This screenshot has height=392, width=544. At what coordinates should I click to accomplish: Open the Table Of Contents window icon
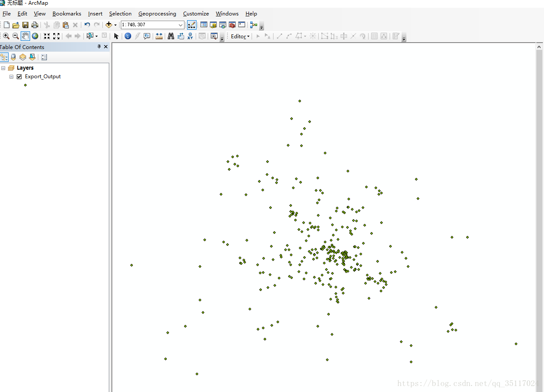click(x=204, y=25)
